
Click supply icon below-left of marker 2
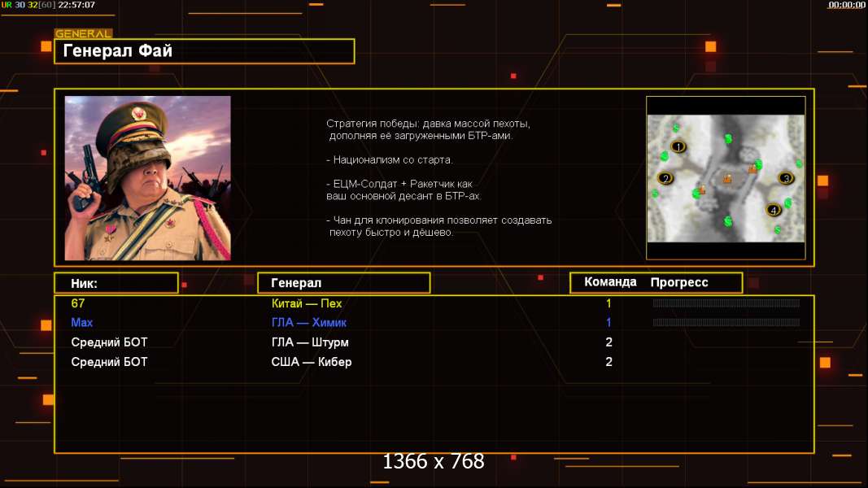[x=655, y=193]
